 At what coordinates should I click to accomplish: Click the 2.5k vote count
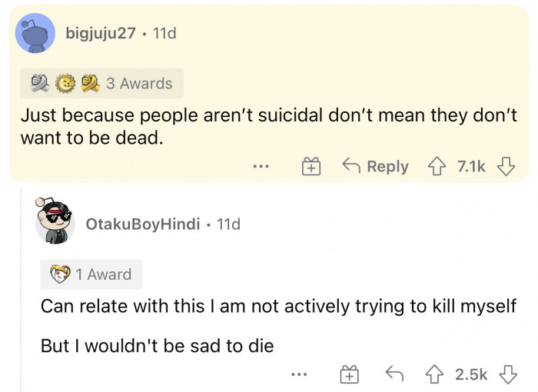click(x=471, y=374)
